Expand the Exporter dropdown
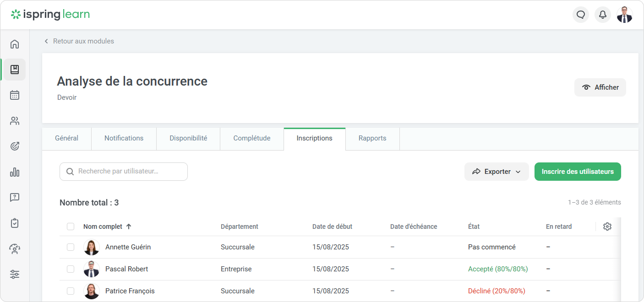 (x=497, y=172)
